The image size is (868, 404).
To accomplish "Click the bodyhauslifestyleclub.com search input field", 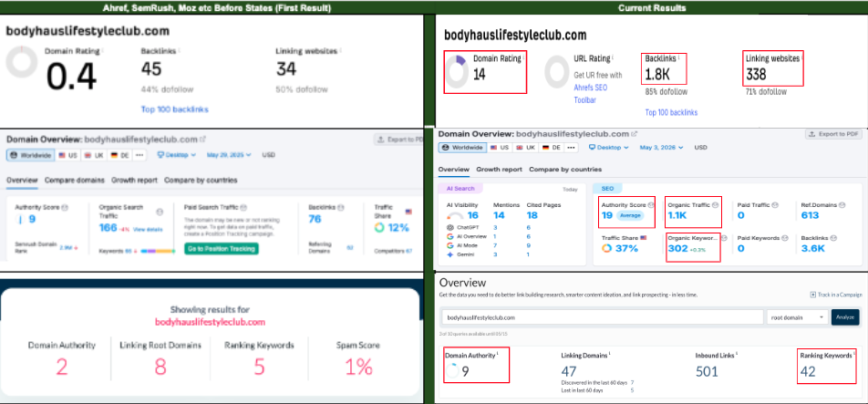I will 602,317.
